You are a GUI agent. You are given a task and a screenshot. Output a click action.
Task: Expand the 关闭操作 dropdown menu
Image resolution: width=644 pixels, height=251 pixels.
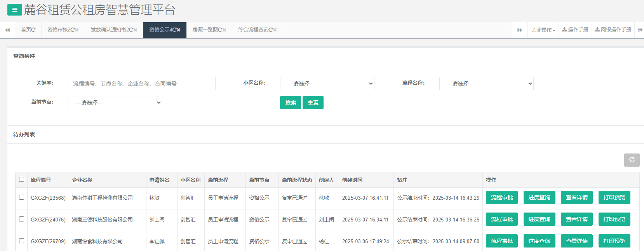(543, 30)
